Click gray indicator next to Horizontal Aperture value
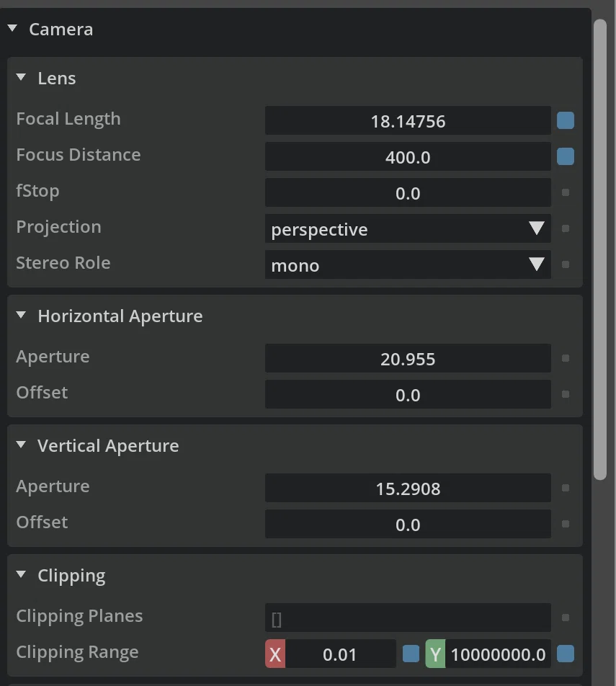This screenshot has width=616, height=686. pyautogui.click(x=566, y=358)
